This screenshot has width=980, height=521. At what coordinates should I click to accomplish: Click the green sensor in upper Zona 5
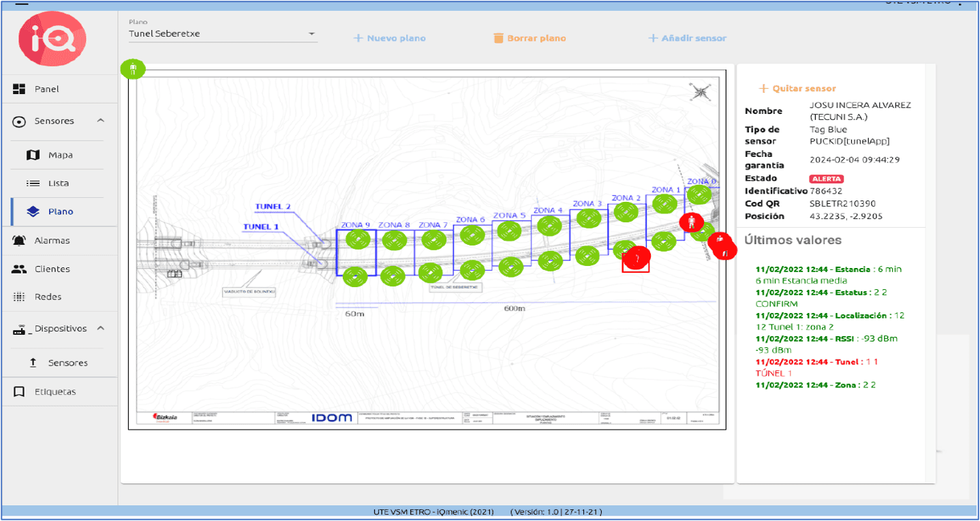(508, 230)
